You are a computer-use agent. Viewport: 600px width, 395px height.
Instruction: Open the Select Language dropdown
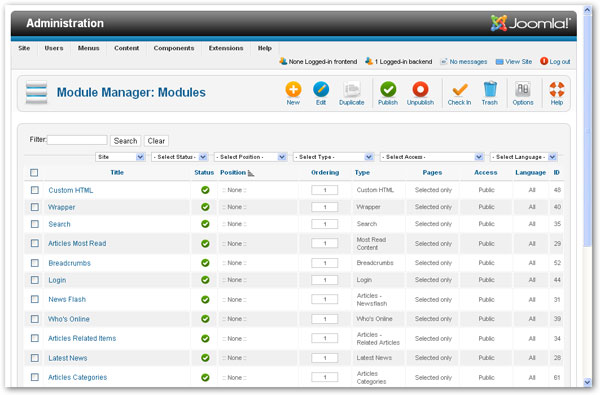(523, 157)
